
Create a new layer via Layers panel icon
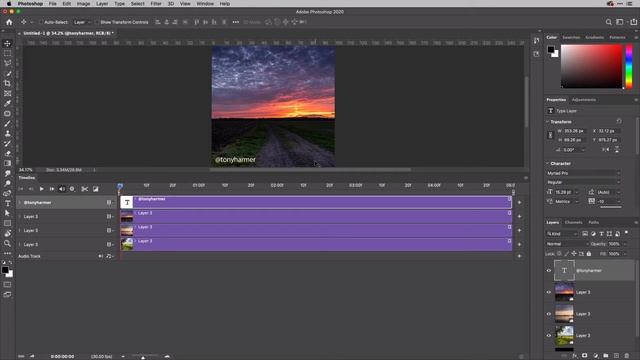[x=616, y=356]
